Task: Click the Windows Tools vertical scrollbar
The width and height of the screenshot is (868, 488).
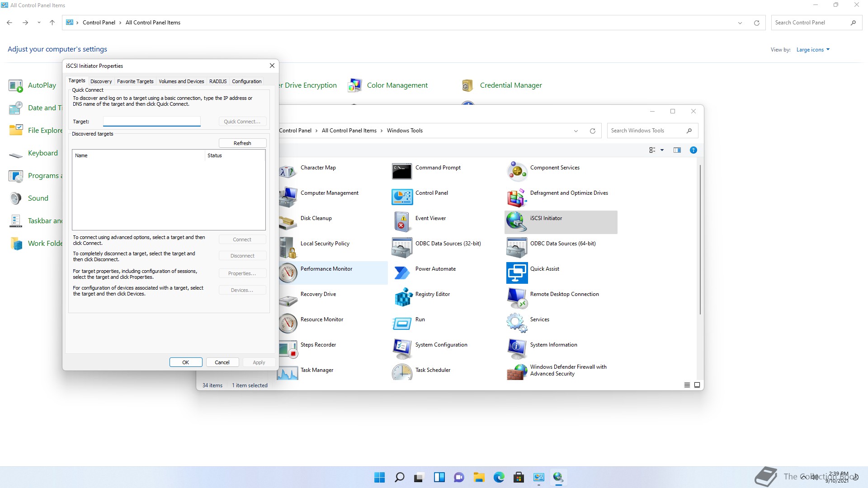Action: (x=700, y=239)
